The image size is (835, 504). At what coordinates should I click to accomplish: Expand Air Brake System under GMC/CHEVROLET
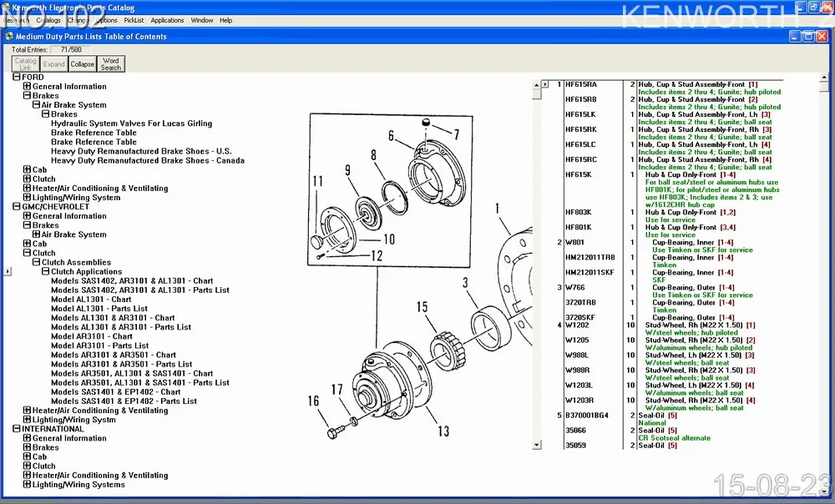click(x=36, y=234)
